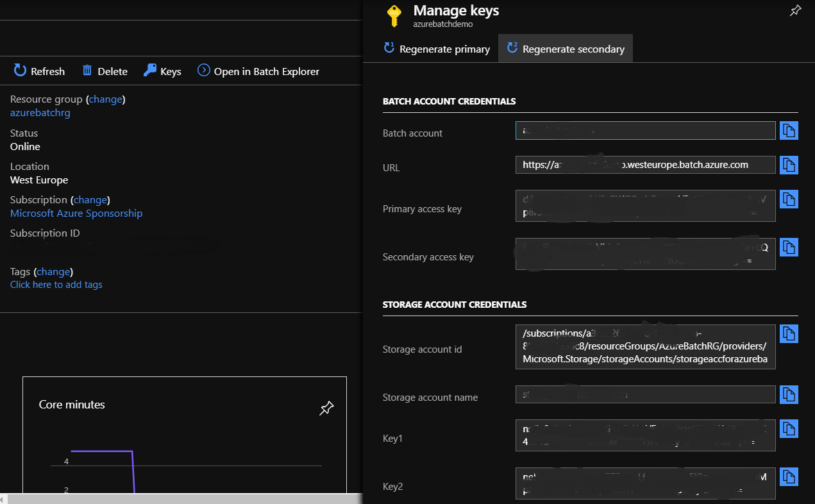Click the Open in Batch Explorer arrow icon

point(204,71)
